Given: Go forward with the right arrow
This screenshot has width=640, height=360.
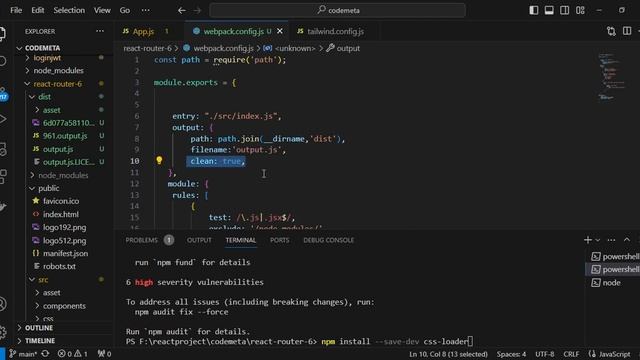Looking at the screenshot, I should [x=197, y=11].
